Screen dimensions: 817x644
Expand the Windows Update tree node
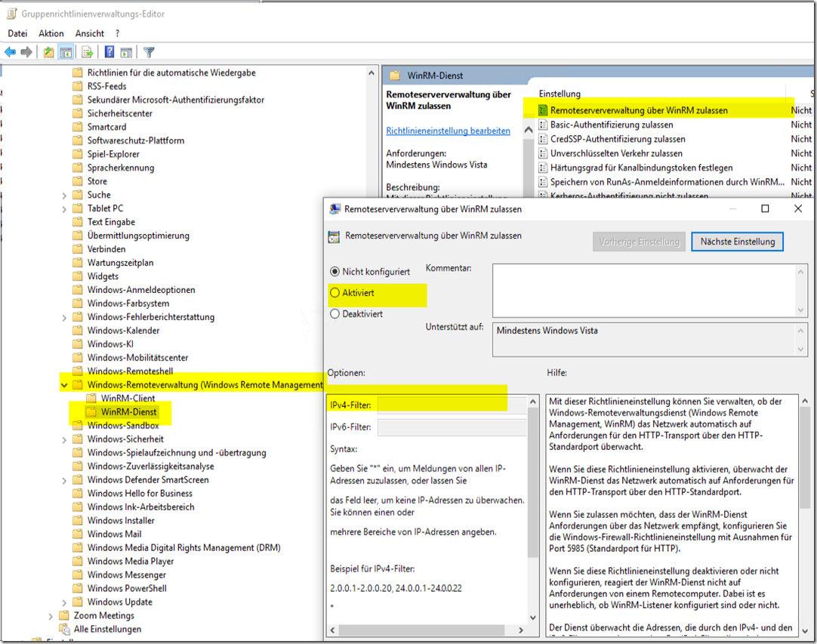pos(64,602)
